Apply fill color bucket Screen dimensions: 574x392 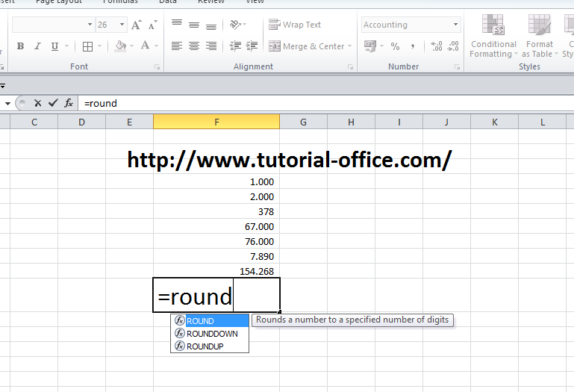click(120, 46)
